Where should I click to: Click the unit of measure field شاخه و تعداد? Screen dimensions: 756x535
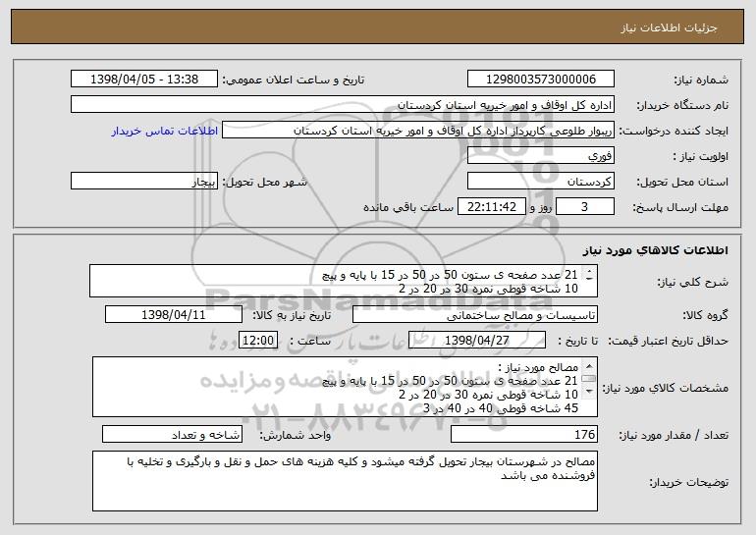pos(172,434)
